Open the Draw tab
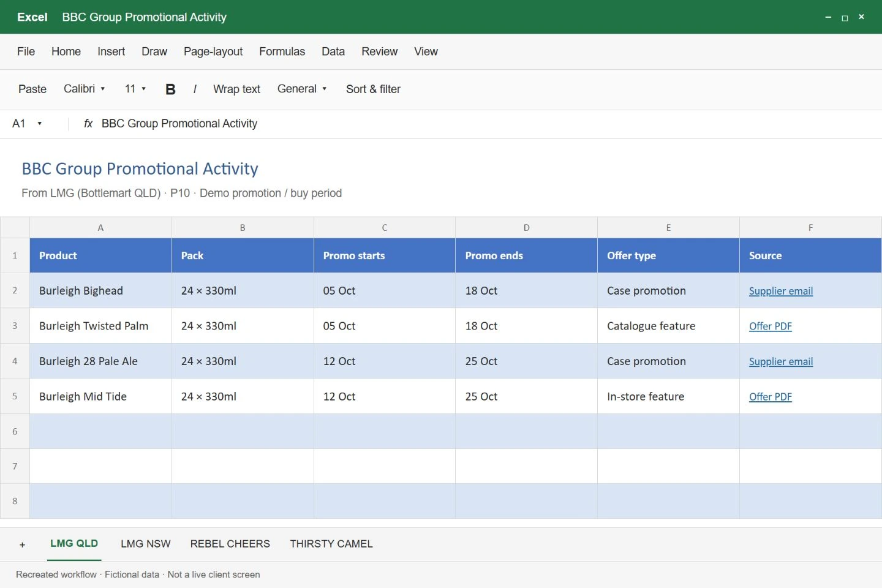Viewport: 882px width, 588px height. [154, 51]
